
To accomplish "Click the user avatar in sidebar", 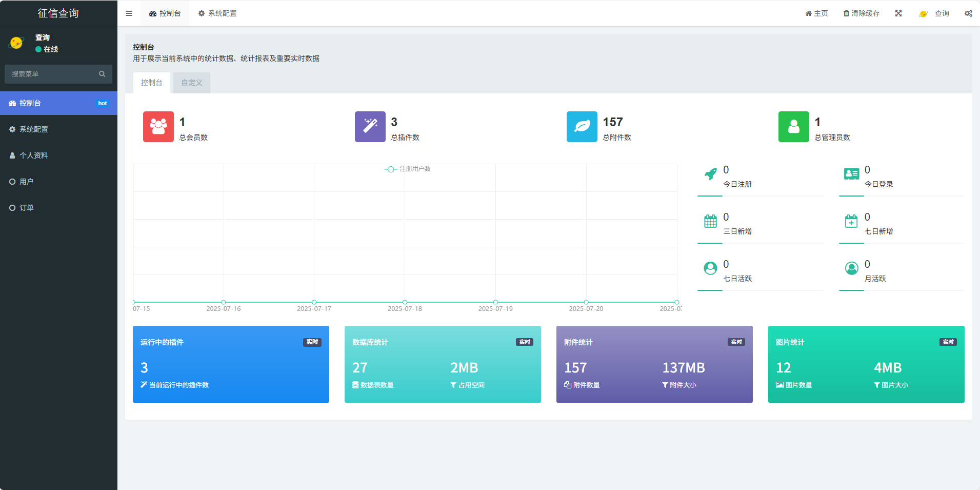I will click(x=16, y=43).
